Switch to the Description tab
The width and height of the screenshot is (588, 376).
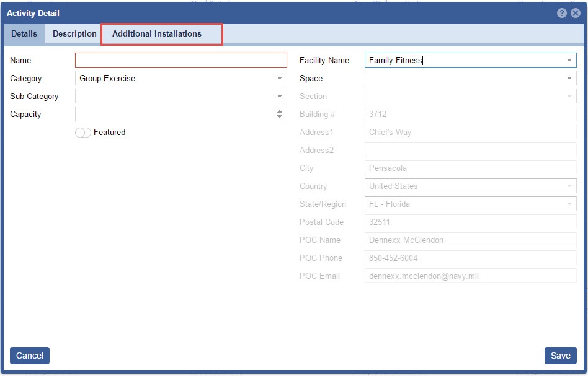[74, 34]
